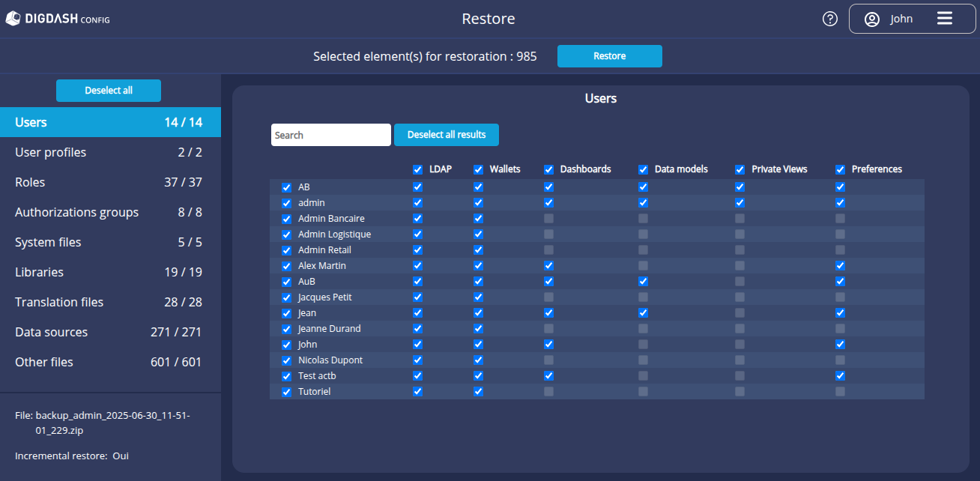Click the Deselect all results button

click(x=447, y=135)
